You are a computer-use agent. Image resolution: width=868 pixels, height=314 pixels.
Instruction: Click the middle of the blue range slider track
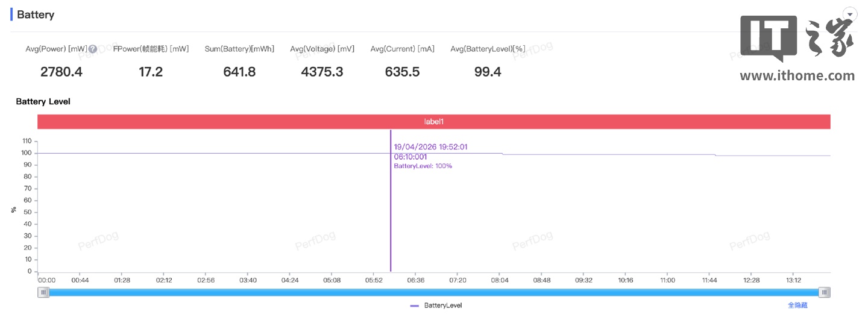pos(434,292)
